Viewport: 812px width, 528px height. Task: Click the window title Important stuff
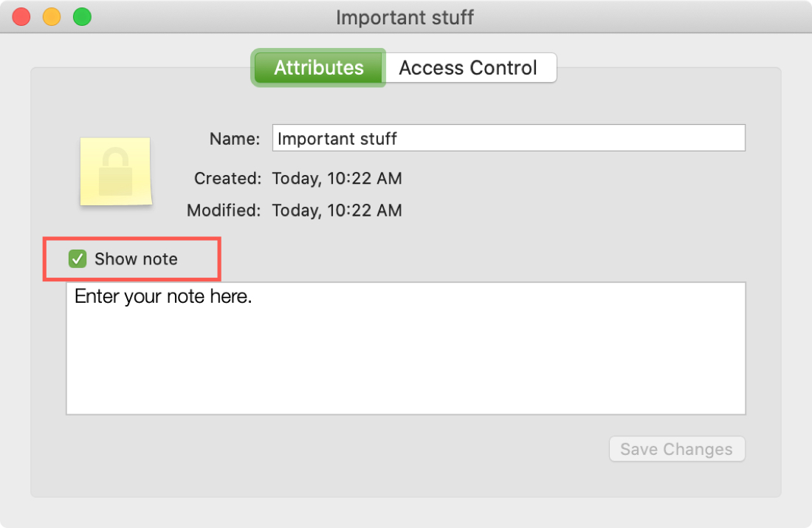405,17
